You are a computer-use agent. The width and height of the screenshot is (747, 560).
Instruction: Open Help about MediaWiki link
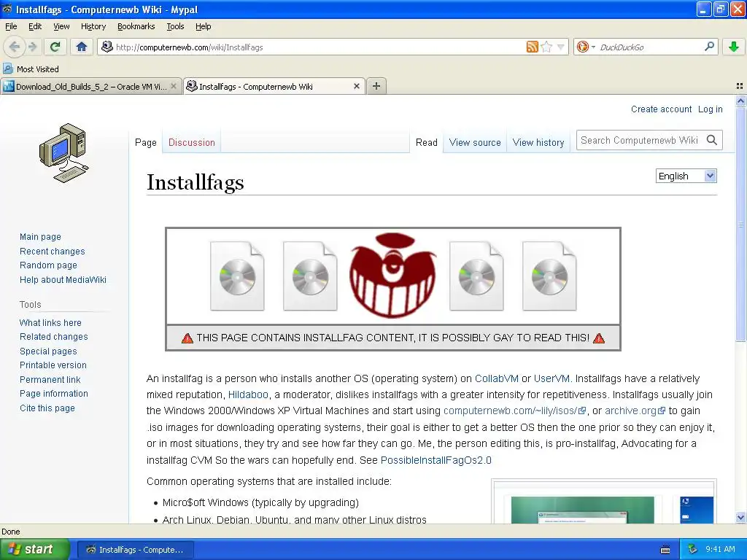click(63, 279)
